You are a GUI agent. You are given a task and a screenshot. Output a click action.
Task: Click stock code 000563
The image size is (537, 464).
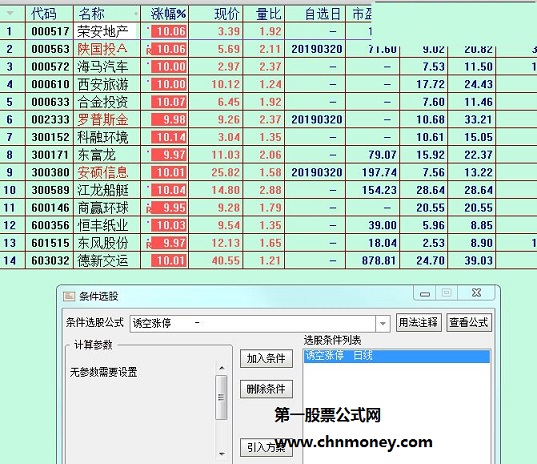click(50, 49)
